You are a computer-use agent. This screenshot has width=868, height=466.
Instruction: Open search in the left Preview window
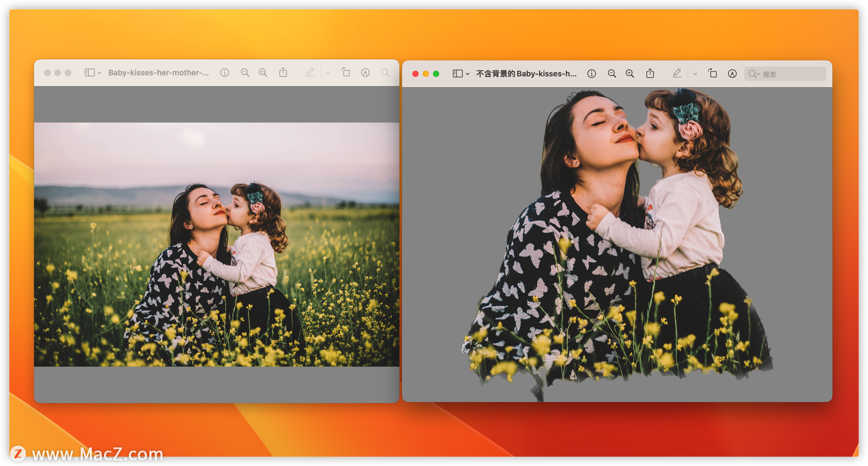tap(385, 73)
